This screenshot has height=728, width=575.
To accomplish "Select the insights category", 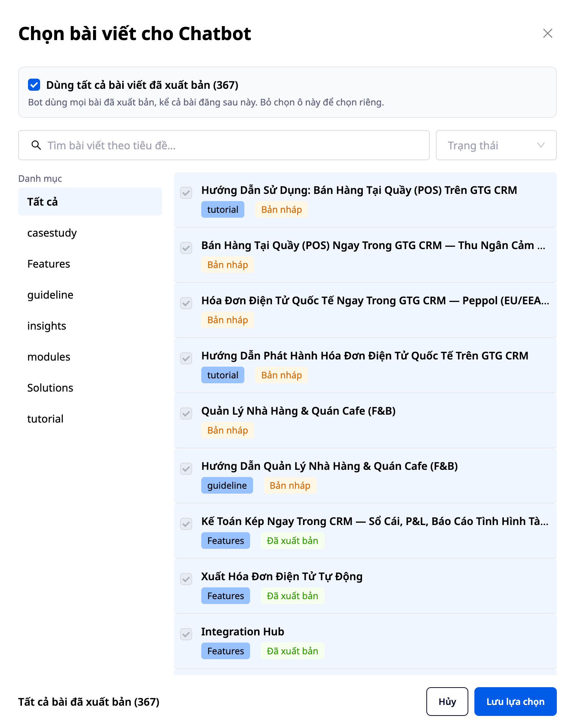I will click(90, 326).
